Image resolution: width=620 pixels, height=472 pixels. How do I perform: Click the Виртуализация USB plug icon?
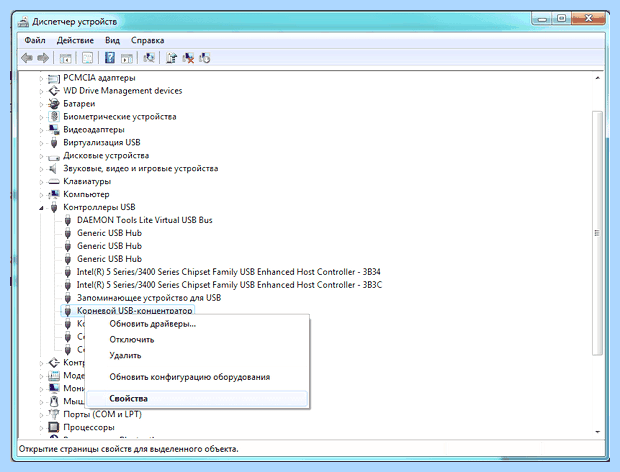54,143
